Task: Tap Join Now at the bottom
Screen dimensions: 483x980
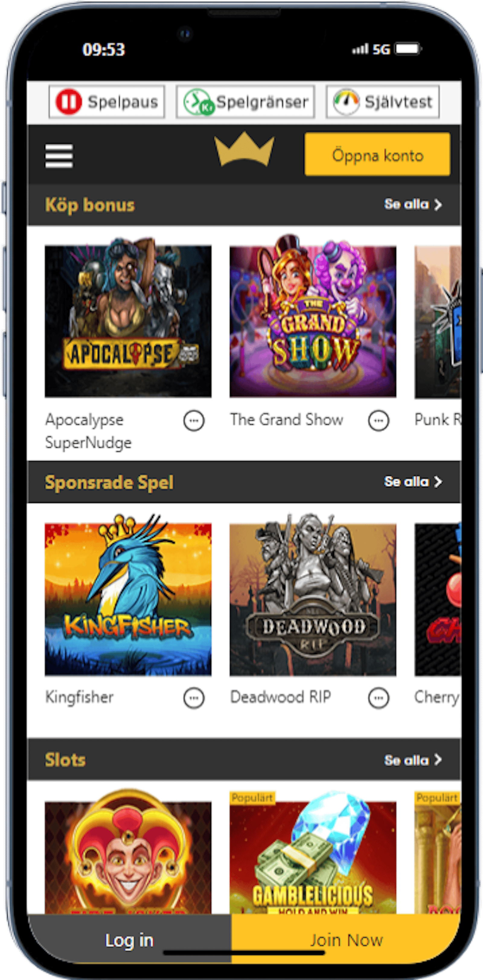Action: (346, 940)
